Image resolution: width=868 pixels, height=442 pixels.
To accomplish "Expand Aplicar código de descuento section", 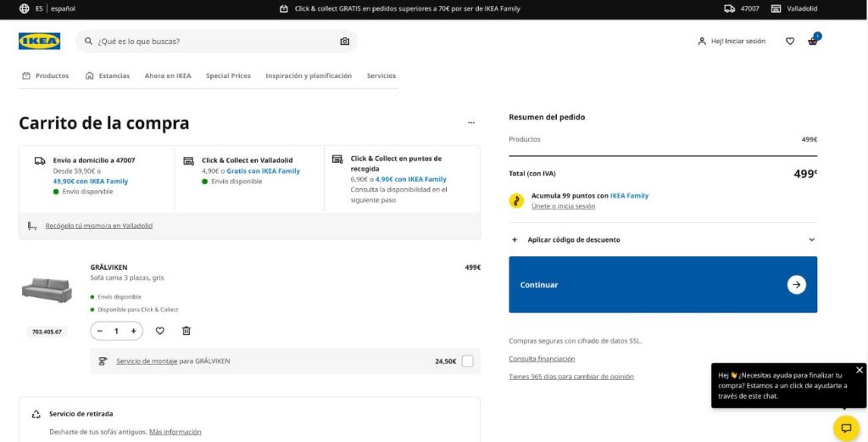I will [x=663, y=240].
